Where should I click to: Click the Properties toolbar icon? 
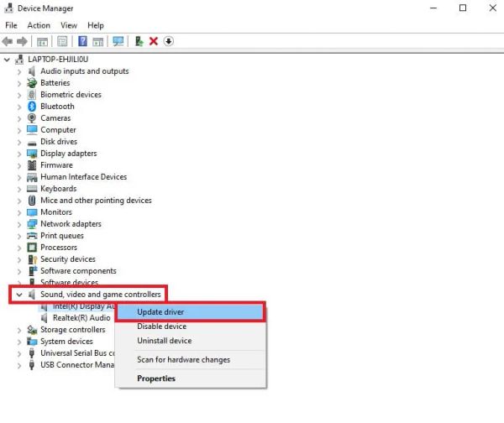pyautogui.click(x=62, y=41)
